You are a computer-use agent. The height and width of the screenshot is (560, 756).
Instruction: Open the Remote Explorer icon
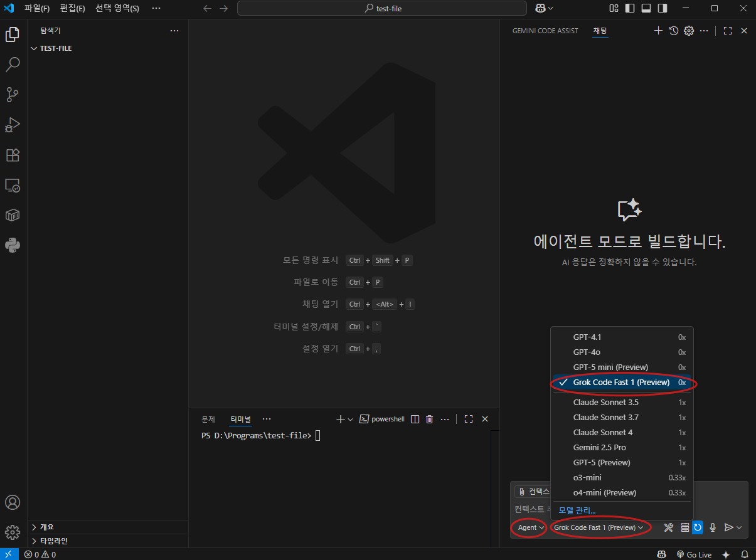pos(13,185)
